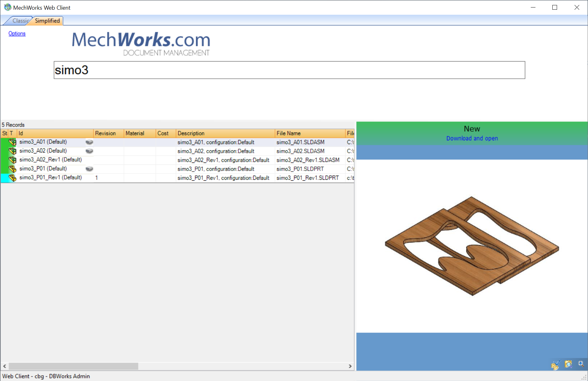Click the Download and open link
Image resolution: width=588 pixels, height=381 pixels.
point(472,138)
